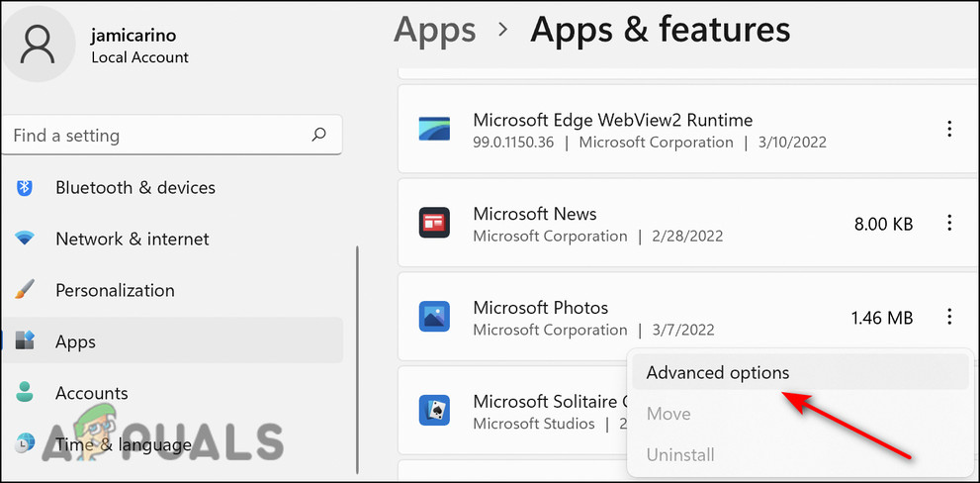This screenshot has height=483, width=980.
Task: Click the Network Wi-Fi icon
Action: click(x=25, y=239)
